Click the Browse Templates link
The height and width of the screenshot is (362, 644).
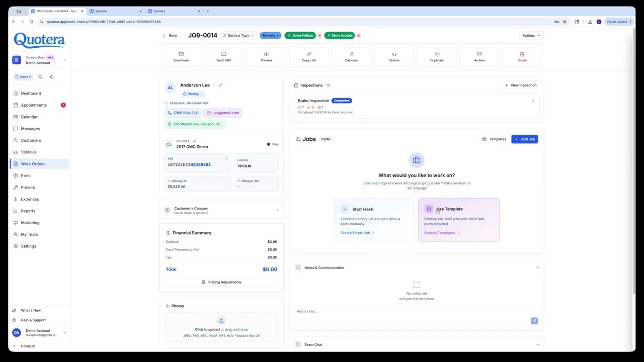[x=442, y=233]
